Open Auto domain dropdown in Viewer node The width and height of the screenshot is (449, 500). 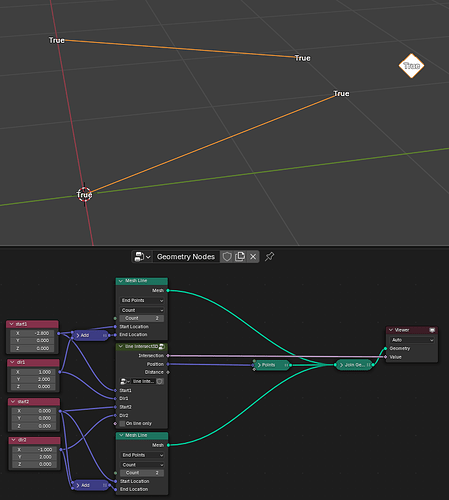(412, 340)
